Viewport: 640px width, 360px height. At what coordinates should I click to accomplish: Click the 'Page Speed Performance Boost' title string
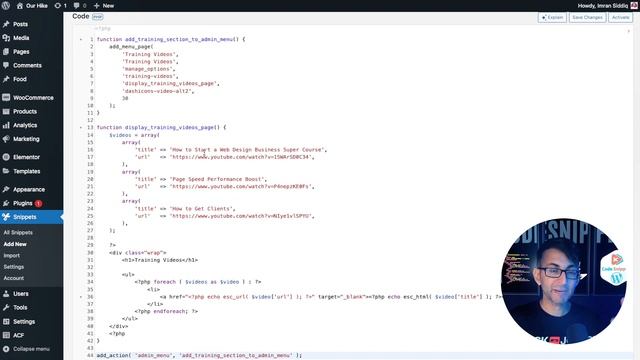218,179
